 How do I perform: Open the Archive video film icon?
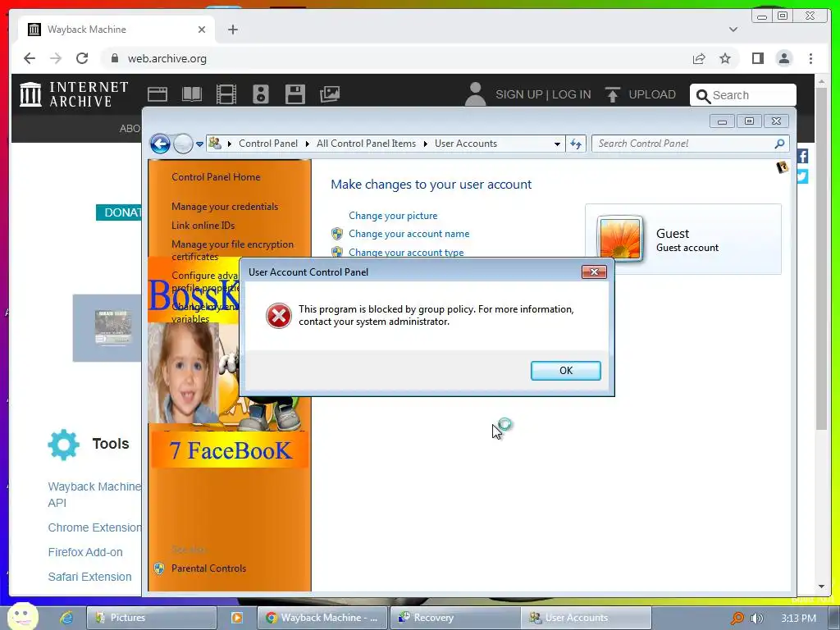pyautogui.click(x=226, y=94)
